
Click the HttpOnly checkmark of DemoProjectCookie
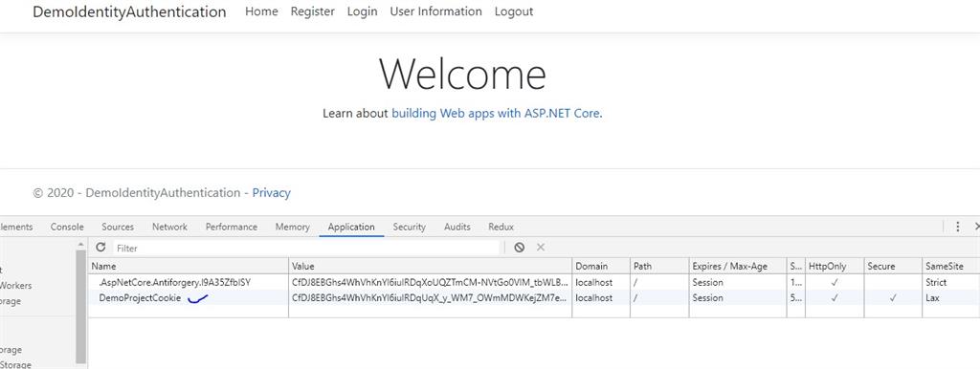(x=835, y=298)
